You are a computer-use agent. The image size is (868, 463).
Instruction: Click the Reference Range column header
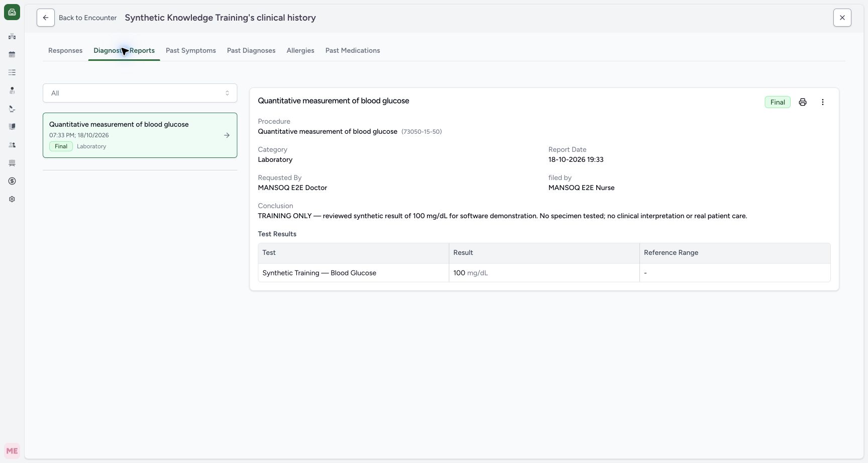pos(734,253)
